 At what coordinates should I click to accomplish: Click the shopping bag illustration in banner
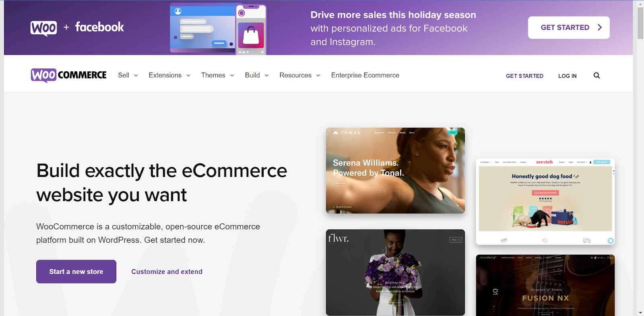tap(251, 35)
